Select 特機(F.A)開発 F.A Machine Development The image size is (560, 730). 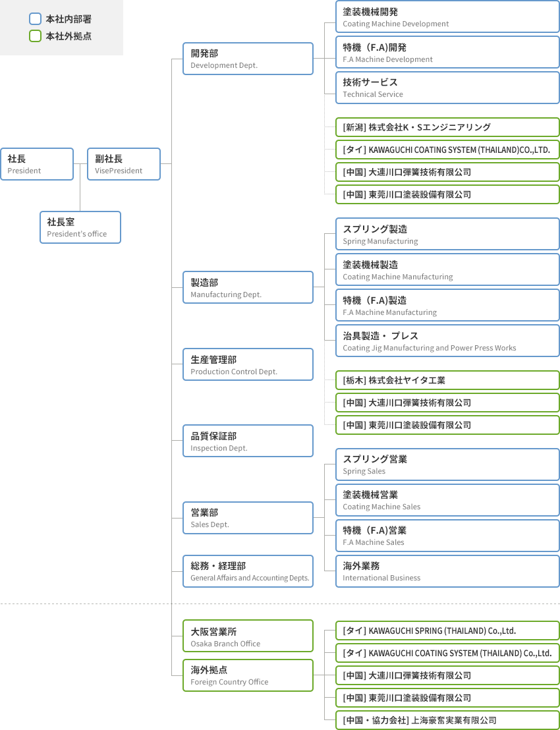point(447,52)
